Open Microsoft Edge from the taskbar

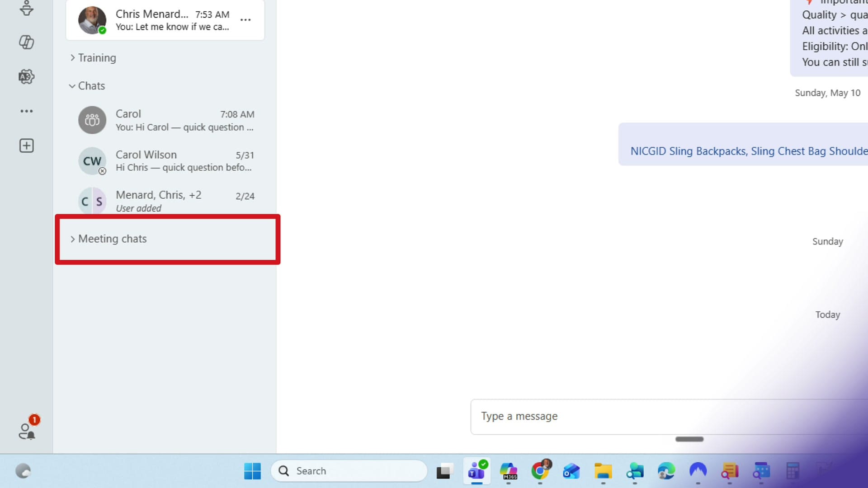666,471
